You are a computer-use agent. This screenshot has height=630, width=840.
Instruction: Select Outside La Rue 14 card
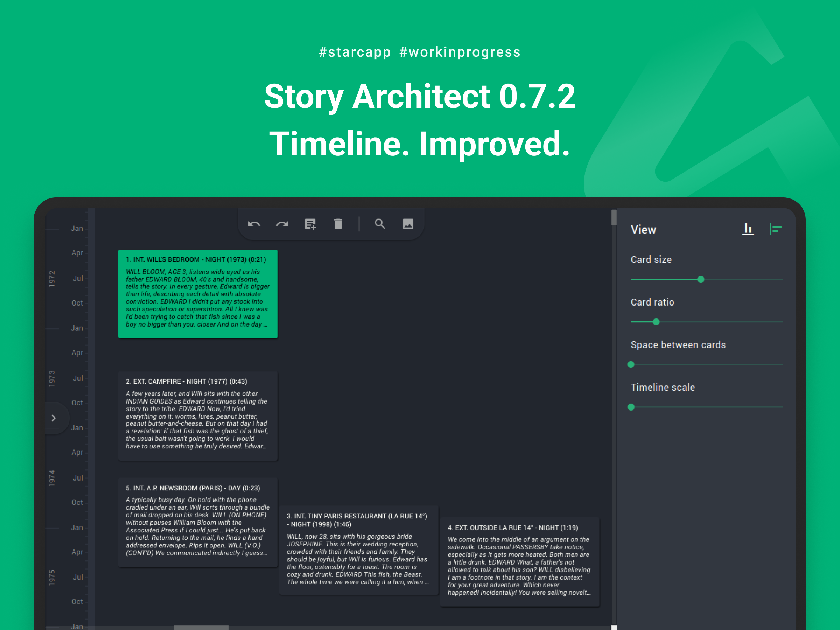coord(519,561)
